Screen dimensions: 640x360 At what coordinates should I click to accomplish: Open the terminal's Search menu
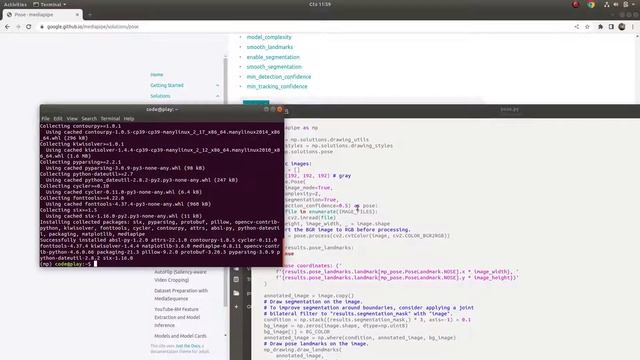(89, 118)
